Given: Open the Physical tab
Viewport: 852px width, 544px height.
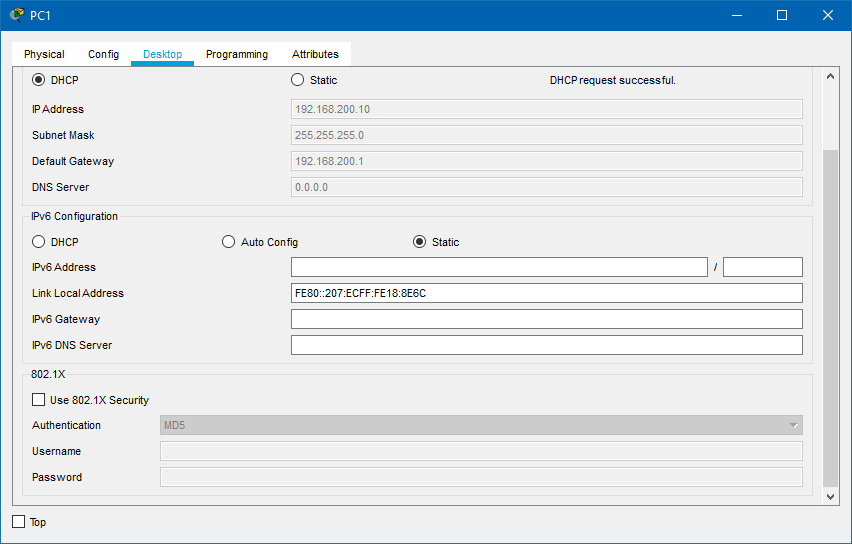Looking at the screenshot, I should (x=44, y=54).
